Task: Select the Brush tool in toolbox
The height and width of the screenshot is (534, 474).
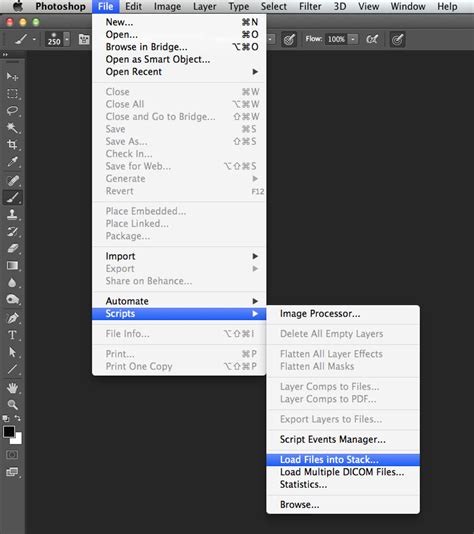Action: (x=12, y=198)
